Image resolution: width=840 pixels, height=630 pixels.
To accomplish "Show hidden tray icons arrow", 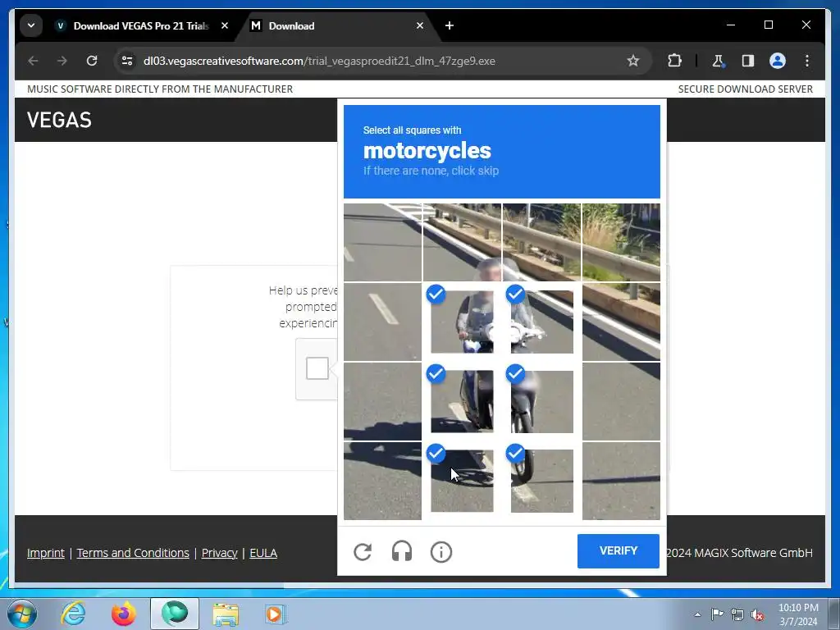I will (x=697, y=614).
